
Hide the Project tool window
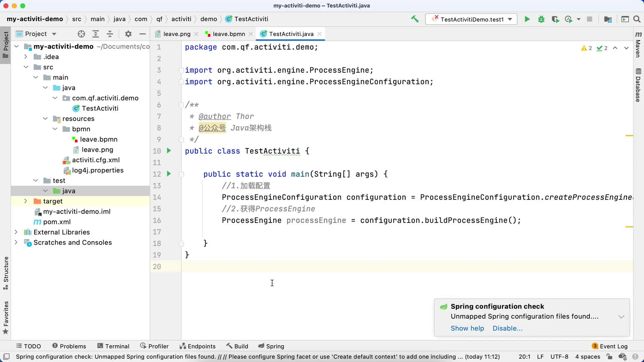[x=142, y=34]
